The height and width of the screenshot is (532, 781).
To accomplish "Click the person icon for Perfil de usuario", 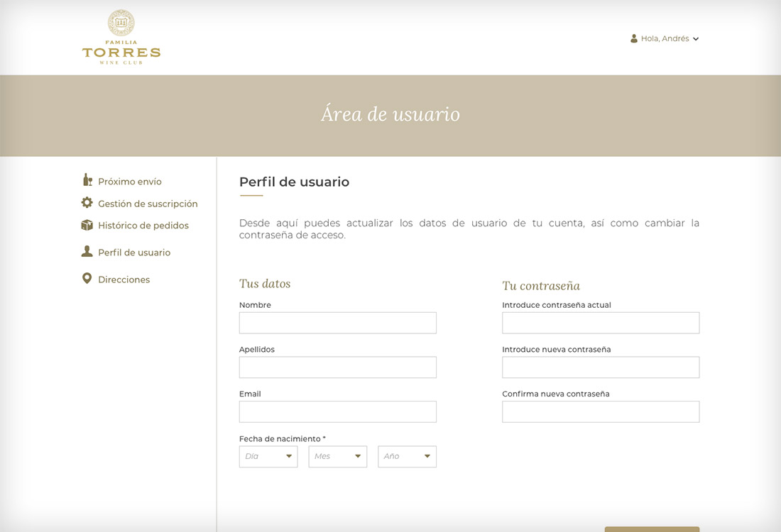I will pyautogui.click(x=87, y=252).
